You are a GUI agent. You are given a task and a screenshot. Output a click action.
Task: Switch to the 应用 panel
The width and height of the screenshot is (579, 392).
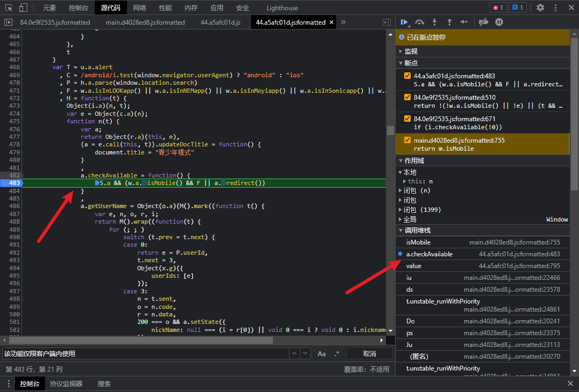[x=217, y=8]
